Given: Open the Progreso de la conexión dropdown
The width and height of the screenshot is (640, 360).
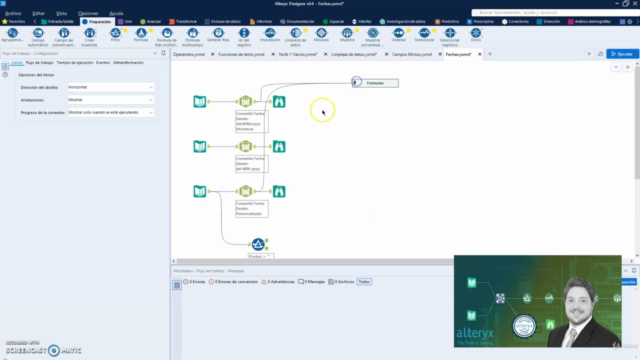Looking at the screenshot, I should coord(111,112).
